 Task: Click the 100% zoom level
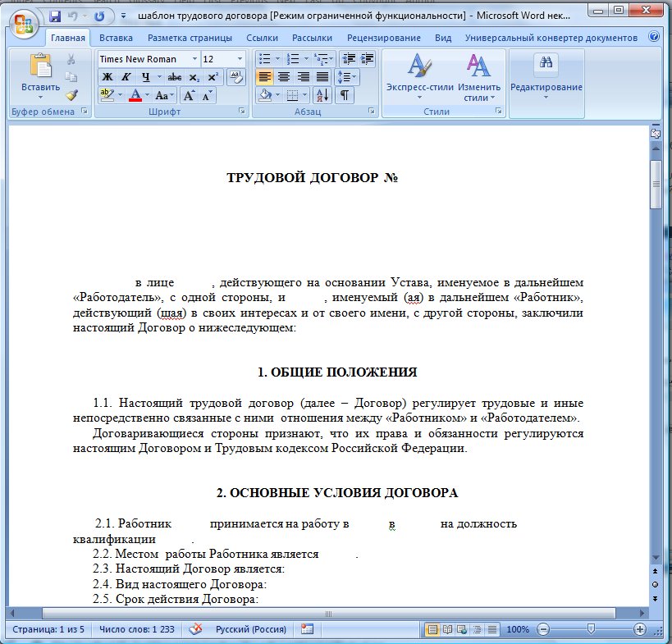pyautogui.click(x=517, y=629)
